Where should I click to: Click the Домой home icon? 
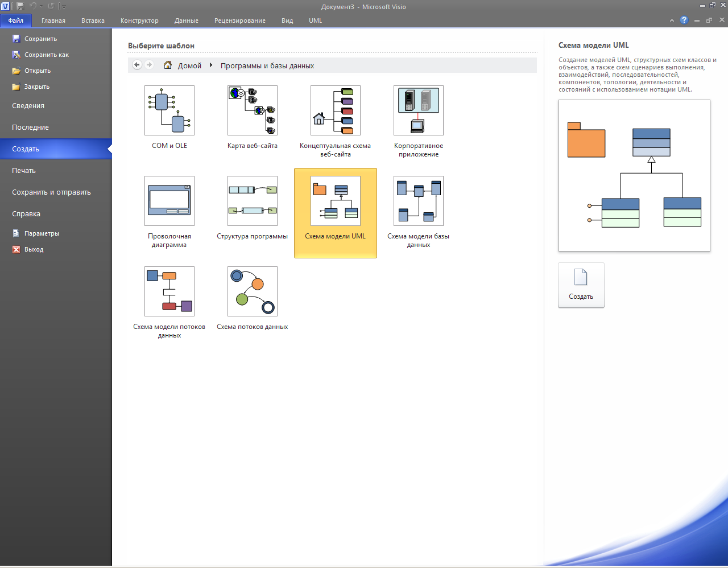click(x=168, y=65)
